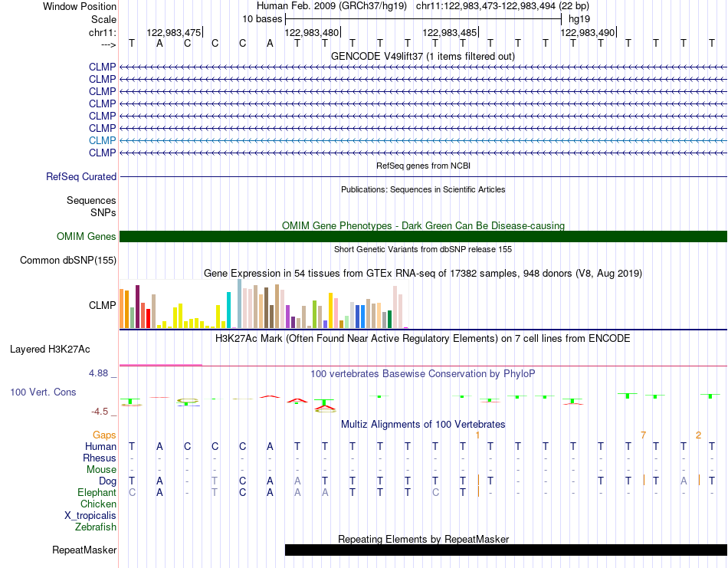
Task: Select the Human alignment row label
Action: point(100,446)
